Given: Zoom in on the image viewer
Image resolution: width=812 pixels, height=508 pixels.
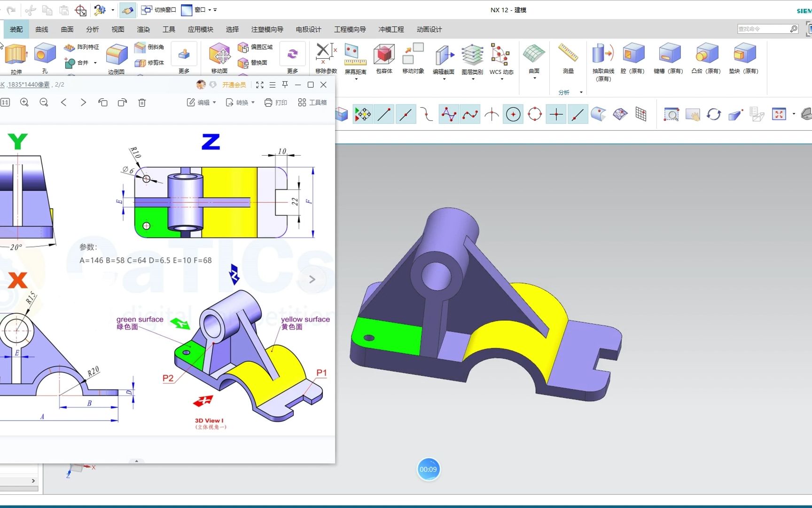Looking at the screenshot, I should 24,103.
